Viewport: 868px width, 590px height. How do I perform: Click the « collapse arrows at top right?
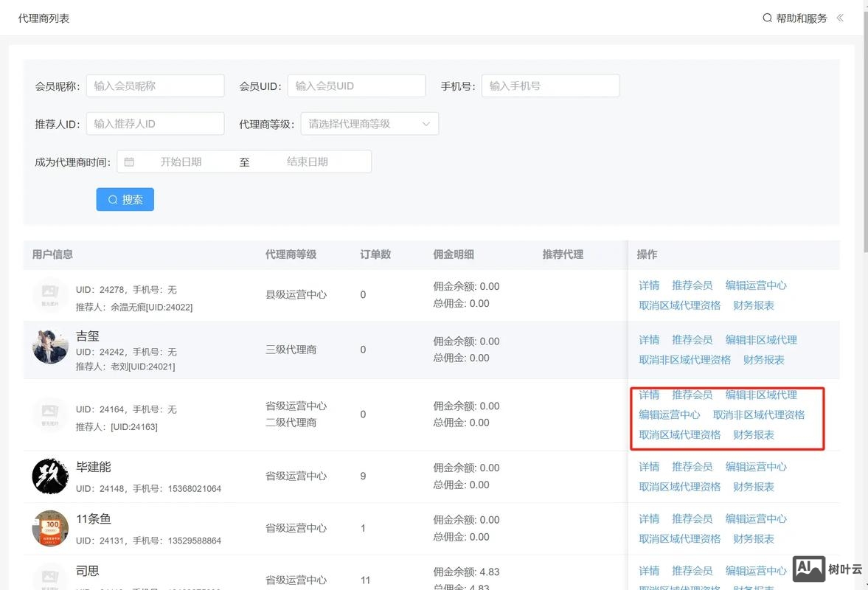coord(840,18)
